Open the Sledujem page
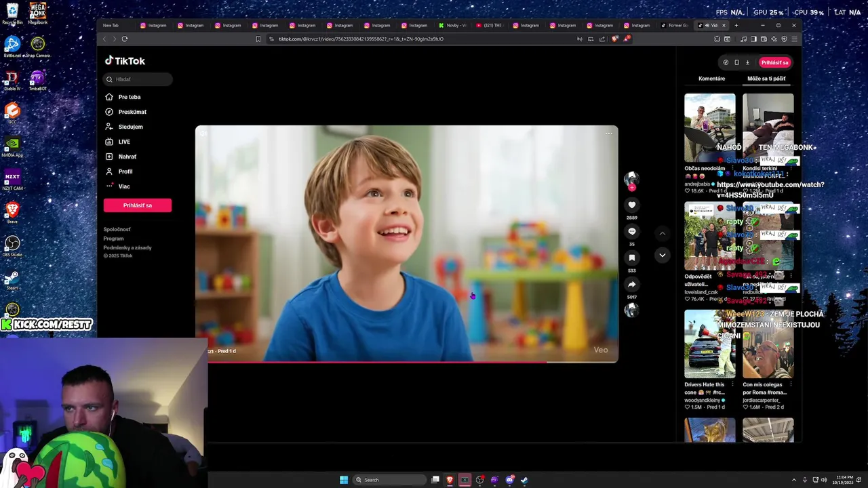This screenshot has height=488, width=868. tap(130, 127)
